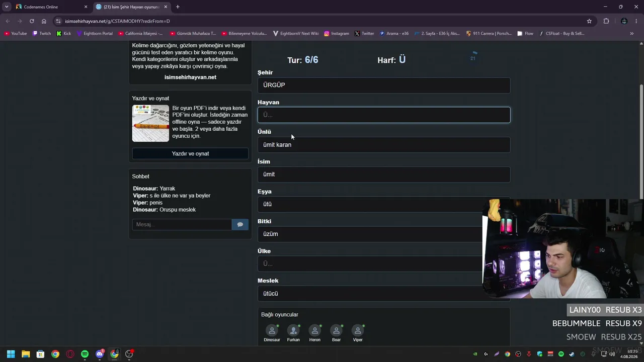Open the Instagram bookmark
This screenshot has height=362, width=644.
tap(337, 34)
